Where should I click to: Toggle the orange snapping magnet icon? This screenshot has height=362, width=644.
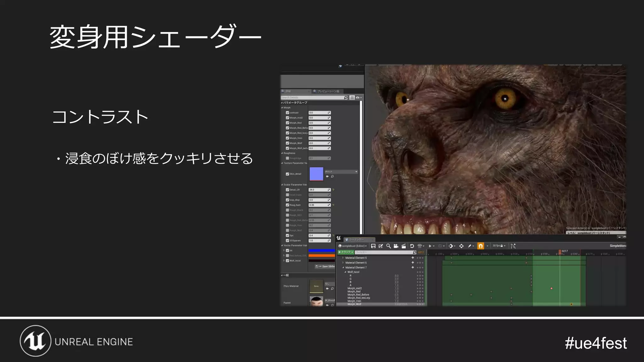click(480, 246)
